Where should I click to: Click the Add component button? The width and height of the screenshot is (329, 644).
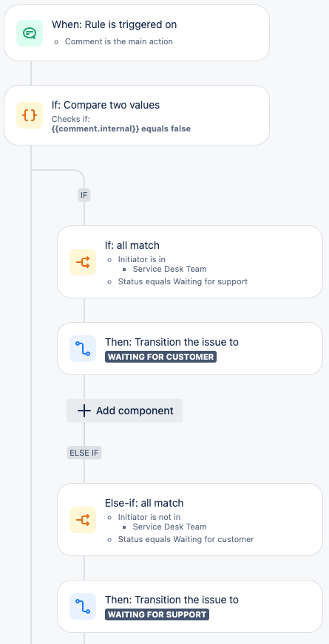(125, 411)
